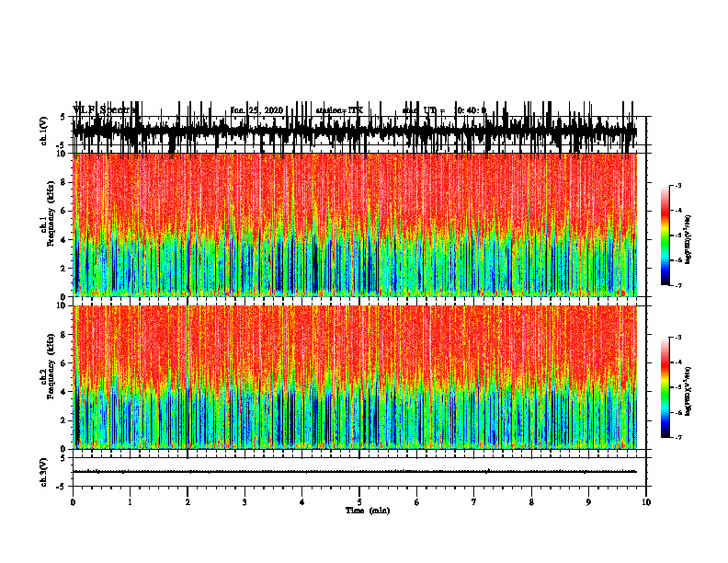
Task: Click the '8' tick on the time axis
Action: [x=531, y=502]
